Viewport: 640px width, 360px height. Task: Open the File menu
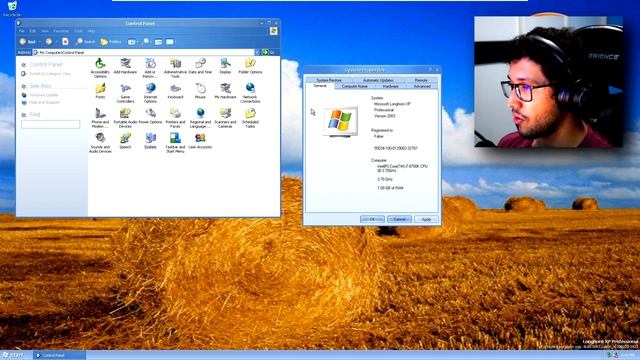(22, 31)
